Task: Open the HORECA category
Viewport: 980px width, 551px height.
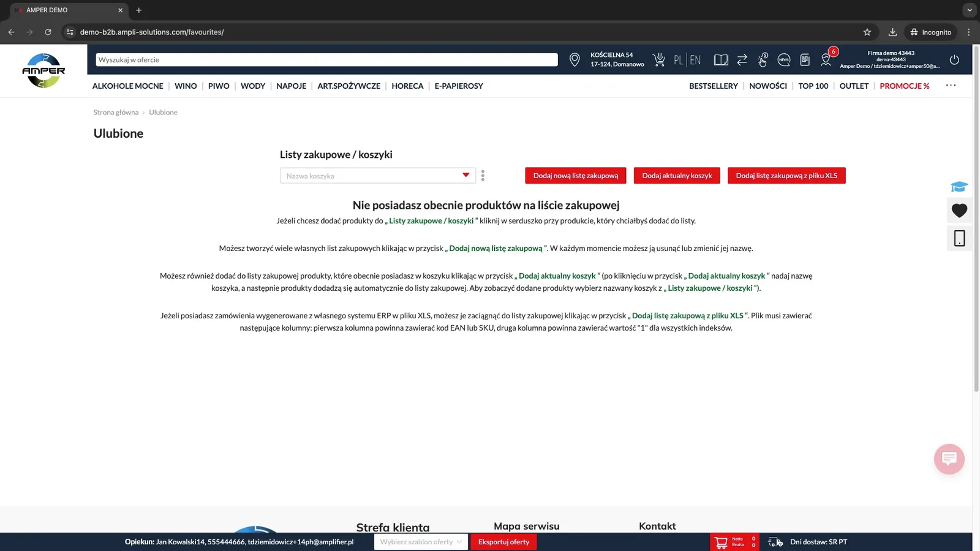Action: (407, 86)
